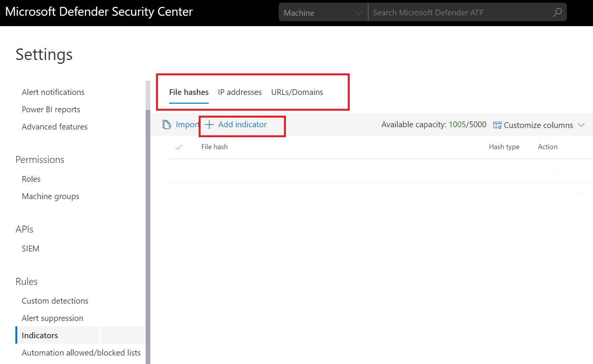Open the Machine search scope dropdown

coord(323,12)
